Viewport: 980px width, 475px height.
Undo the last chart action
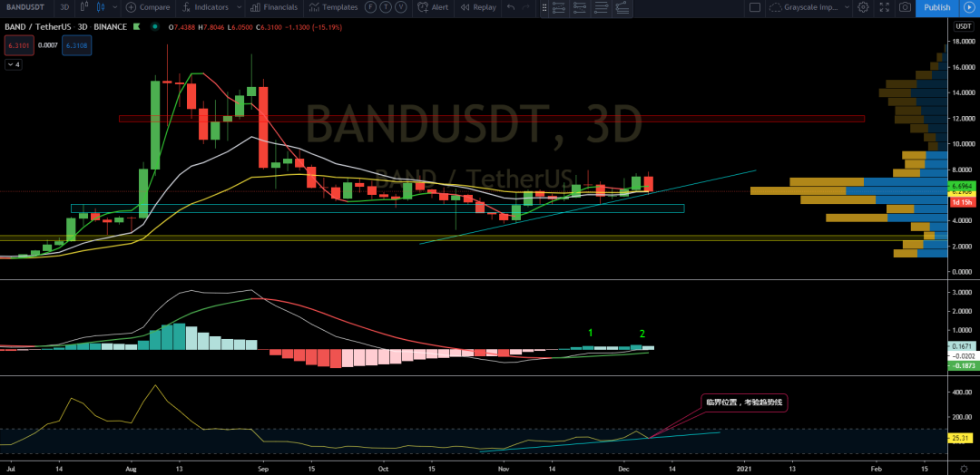(x=512, y=7)
